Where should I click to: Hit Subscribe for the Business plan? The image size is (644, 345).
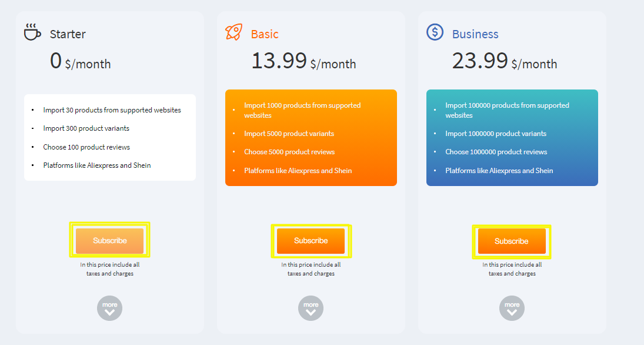point(512,241)
